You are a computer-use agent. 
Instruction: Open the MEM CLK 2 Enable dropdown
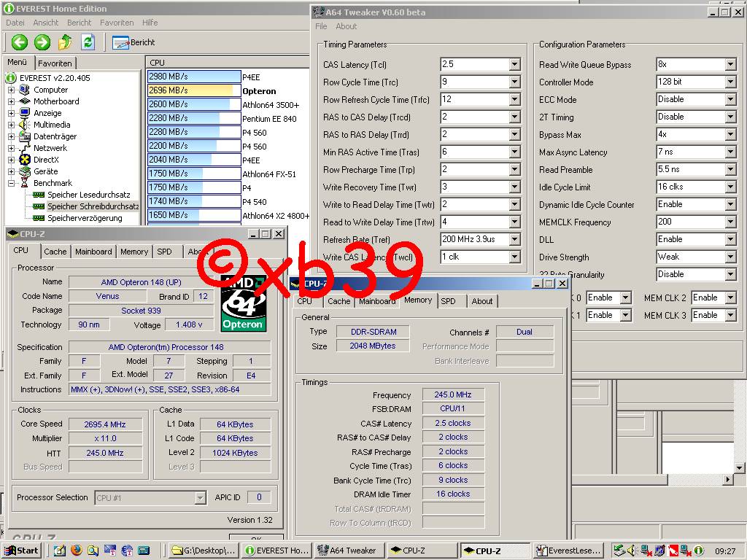pos(731,297)
